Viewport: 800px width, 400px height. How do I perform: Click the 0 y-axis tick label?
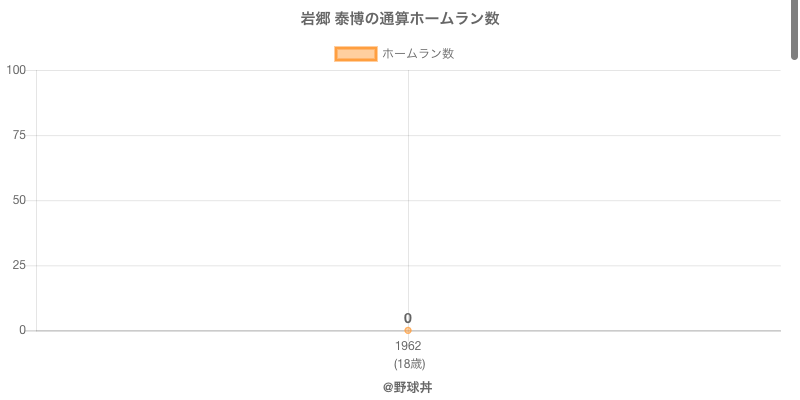pos(22,330)
